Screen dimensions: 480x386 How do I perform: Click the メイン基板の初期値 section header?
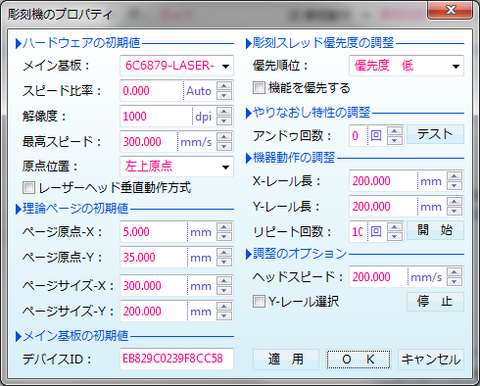click(x=76, y=336)
